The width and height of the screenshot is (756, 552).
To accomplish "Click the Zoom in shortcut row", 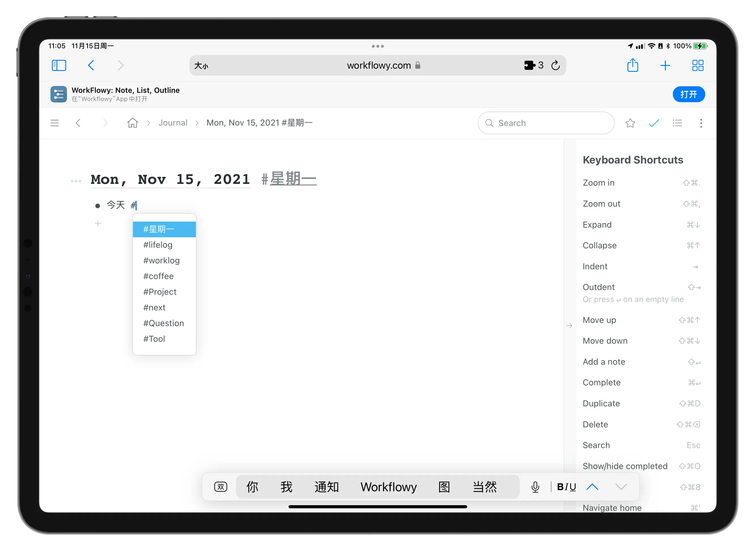I will pyautogui.click(x=641, y=183).
